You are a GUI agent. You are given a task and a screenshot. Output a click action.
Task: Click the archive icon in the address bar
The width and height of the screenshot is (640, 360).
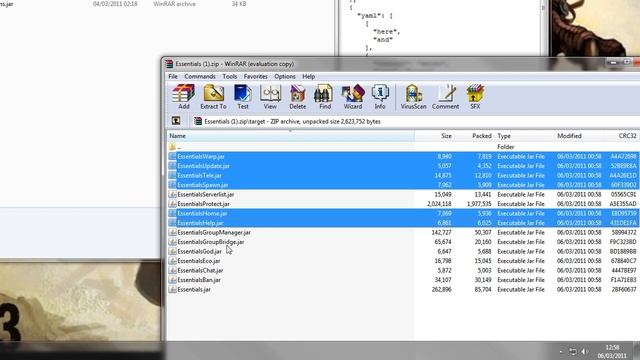tap(198, 121)
